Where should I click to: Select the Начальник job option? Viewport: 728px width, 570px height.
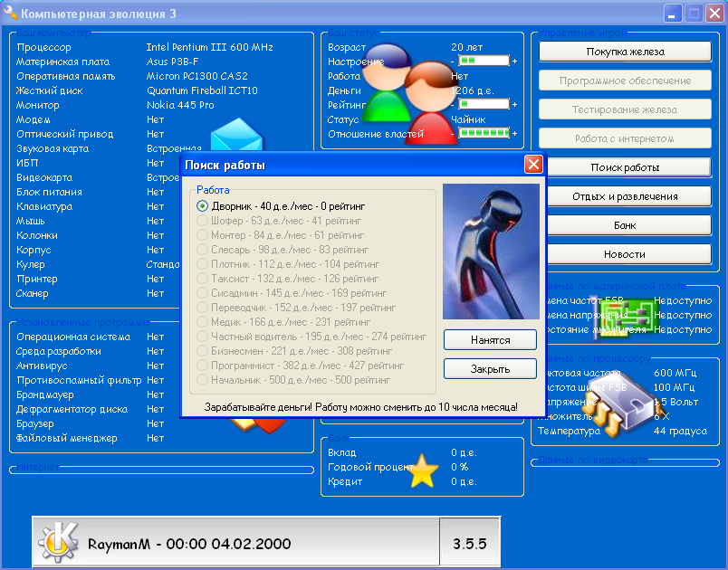(x=202, y=379)
